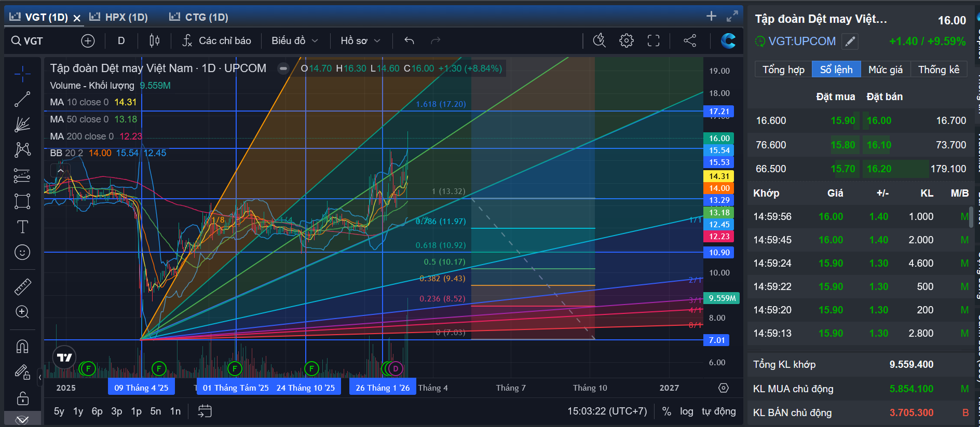980x427 pixels.
Task: Set chart range to 5y
Action: click(x=59, y=411)
